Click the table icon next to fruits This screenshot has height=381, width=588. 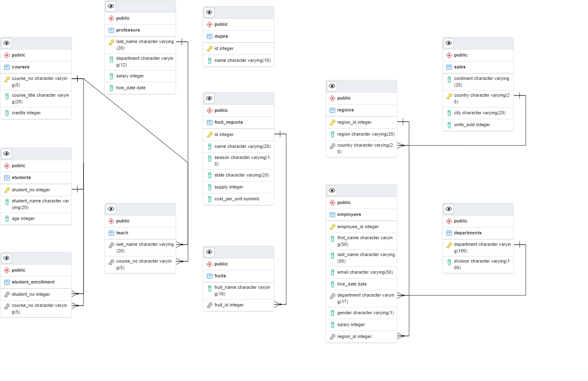(209, 276)
